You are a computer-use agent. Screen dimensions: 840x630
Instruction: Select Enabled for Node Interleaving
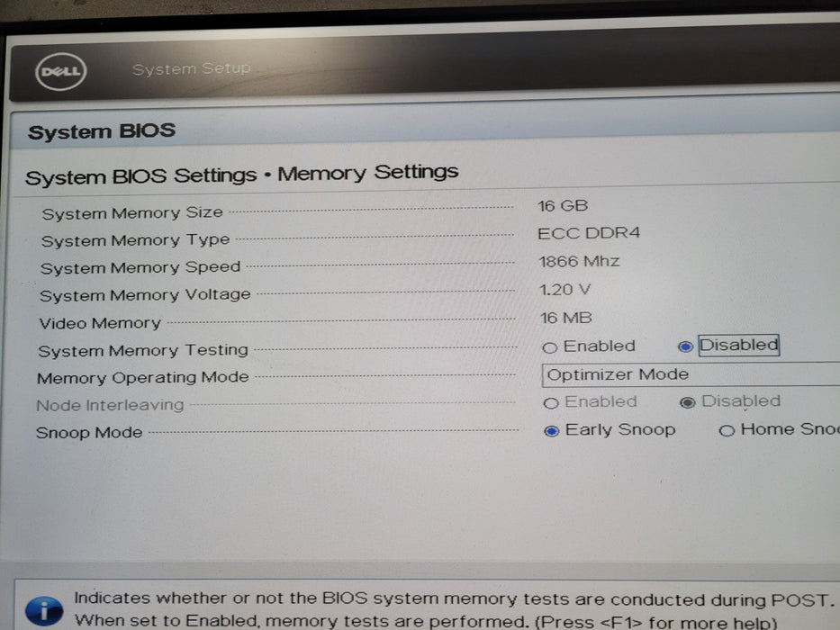(551, 403)
